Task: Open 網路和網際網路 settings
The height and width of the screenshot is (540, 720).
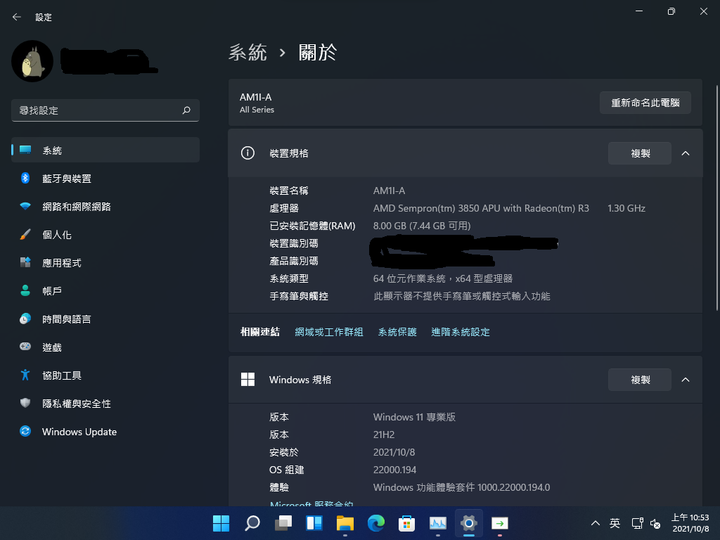Action: pos(105,206)
